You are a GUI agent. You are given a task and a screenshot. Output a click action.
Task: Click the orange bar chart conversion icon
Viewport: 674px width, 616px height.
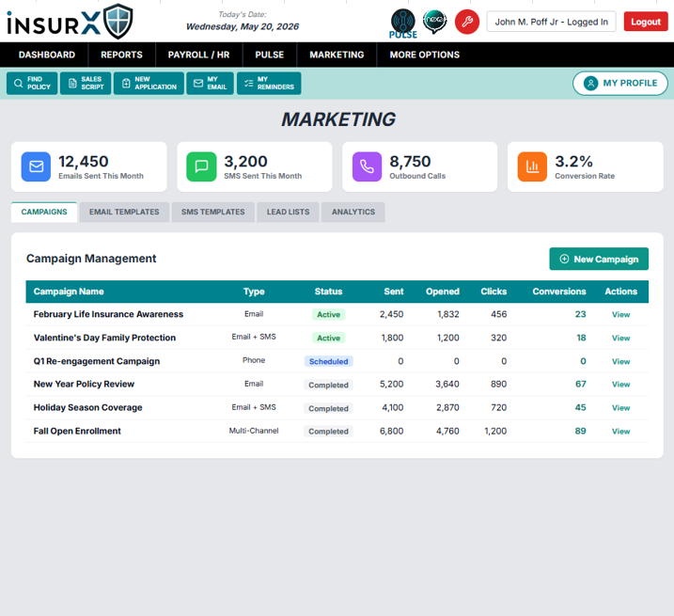[x=532, y=166]
